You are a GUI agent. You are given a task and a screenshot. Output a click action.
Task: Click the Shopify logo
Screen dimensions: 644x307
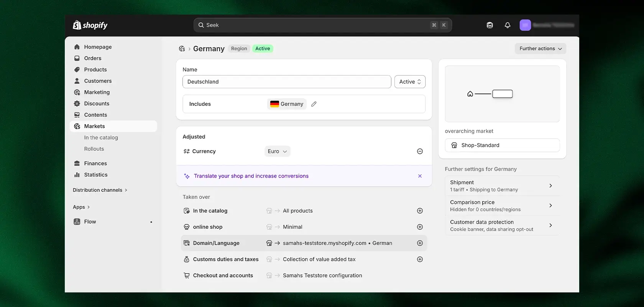click(x=90, y=25)
